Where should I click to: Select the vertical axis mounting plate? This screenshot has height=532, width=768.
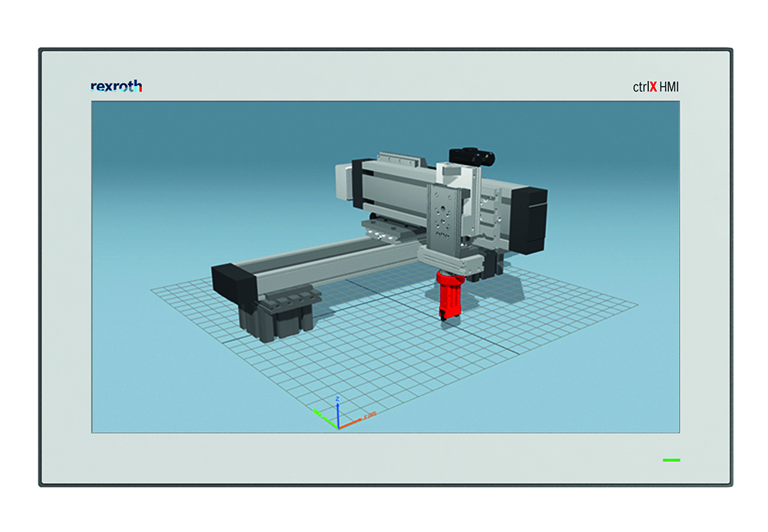445,216
